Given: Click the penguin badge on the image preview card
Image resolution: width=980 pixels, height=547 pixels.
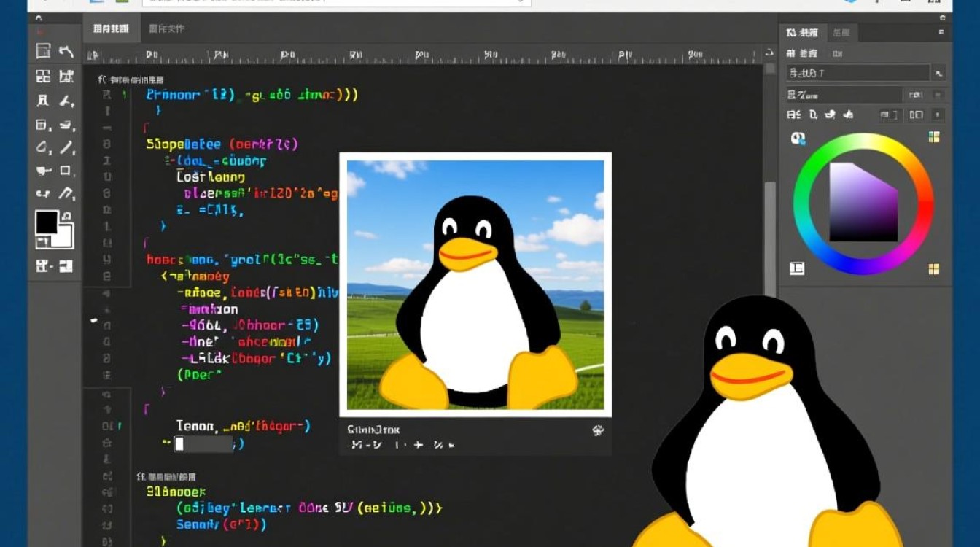Looking at the screenshot, I should (599, 430).
